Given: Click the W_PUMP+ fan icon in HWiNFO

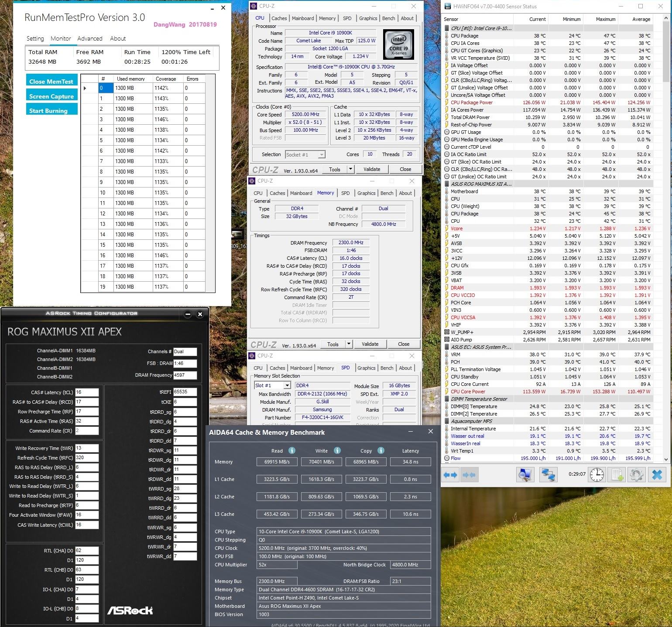Looking at the screenshot, I should pyautogui.click(x=447, y=332).
